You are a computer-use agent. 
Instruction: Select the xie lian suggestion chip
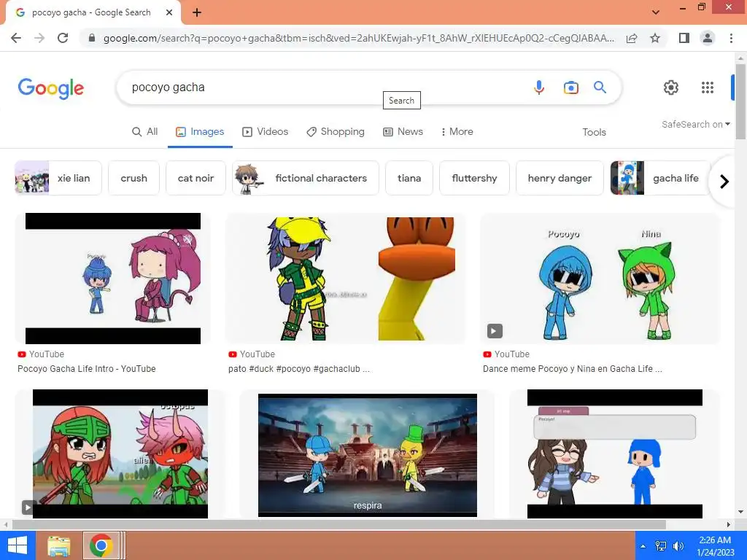(58, 178)
